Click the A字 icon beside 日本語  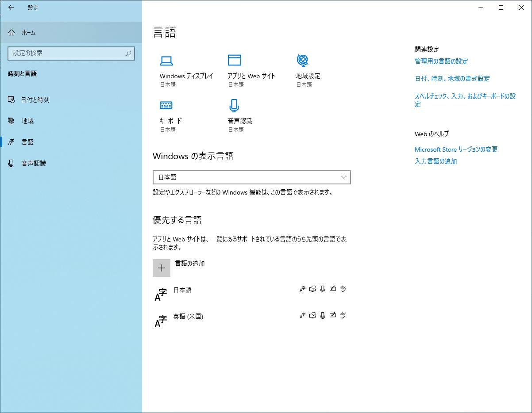161,294
